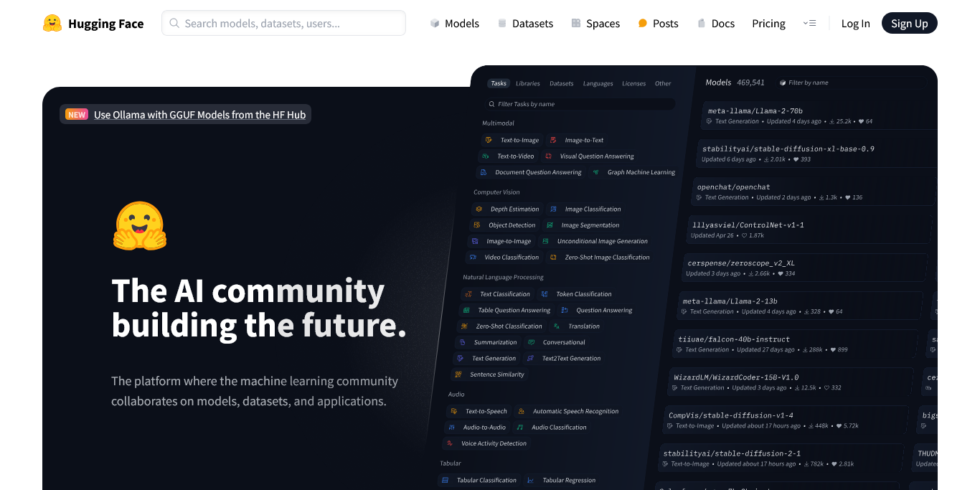980x490 pixels.
Task: Click the Hugging Face brand name text
Action: click(x=105, y=24)
